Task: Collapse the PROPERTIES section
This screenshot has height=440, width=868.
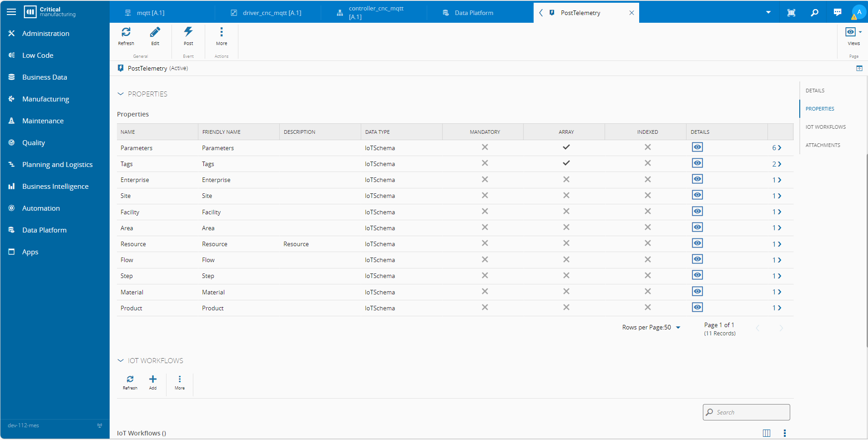Action: tap(121, 94)
